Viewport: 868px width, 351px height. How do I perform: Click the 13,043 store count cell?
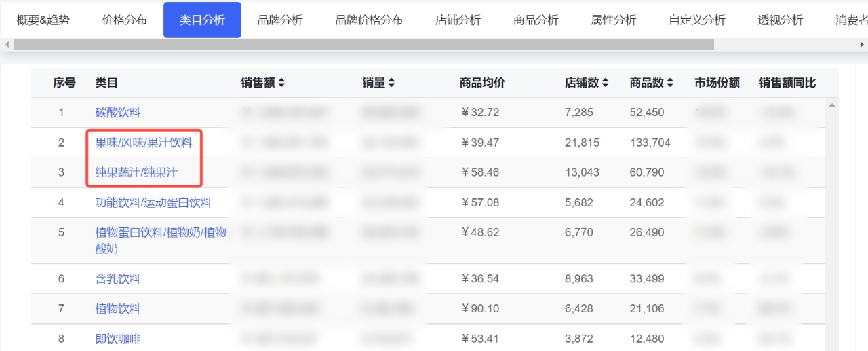click(583, 172)
